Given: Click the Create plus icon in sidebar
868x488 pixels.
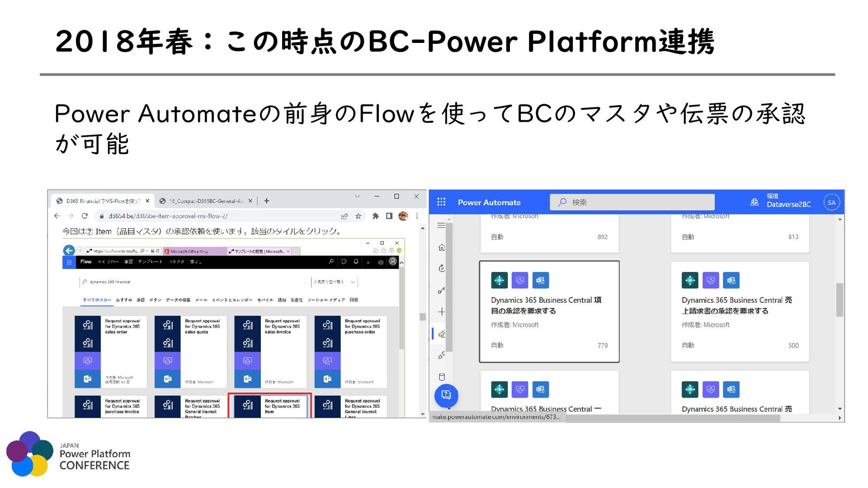Looking at the screenshot, I should click(x=442, y=312).
